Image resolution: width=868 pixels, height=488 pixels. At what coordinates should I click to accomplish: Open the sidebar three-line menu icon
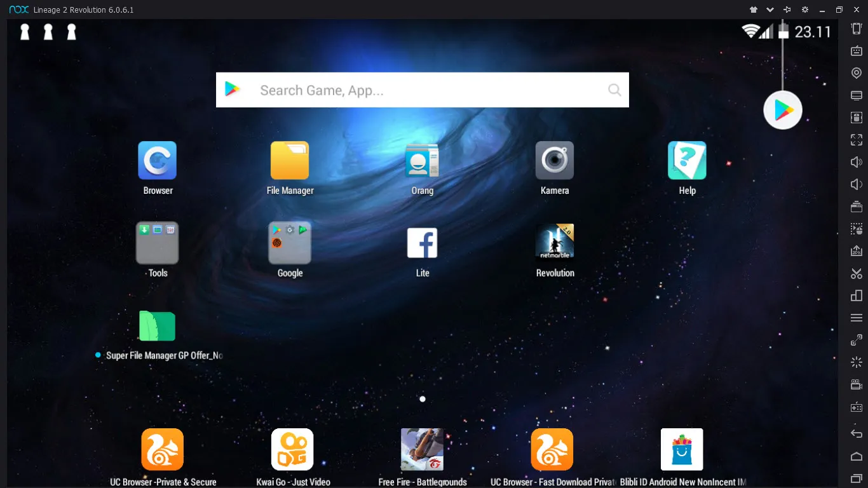pos(857,318)
